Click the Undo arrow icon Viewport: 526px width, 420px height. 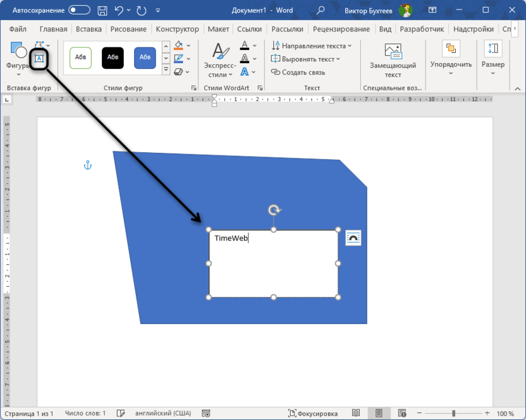[x=118, y=10]
